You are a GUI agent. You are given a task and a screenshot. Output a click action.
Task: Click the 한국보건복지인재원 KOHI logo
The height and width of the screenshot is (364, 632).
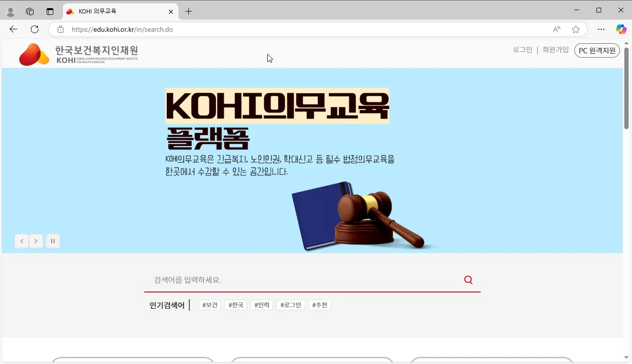coord(78,54)
